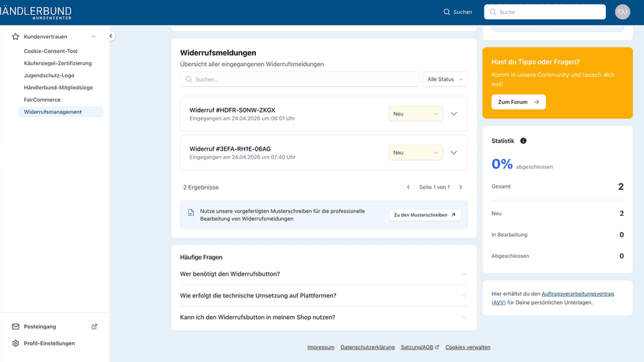Viewport: 644px width, 362px height.
Task: Click the Abgeschlossen statistic row
Action: coord(558,256)
